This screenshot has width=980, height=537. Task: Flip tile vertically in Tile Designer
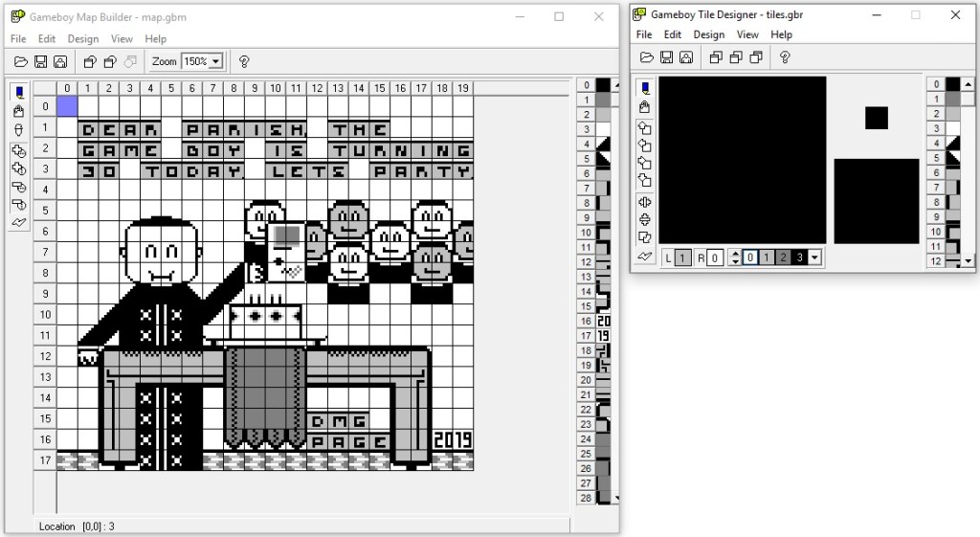pos(645,219)
